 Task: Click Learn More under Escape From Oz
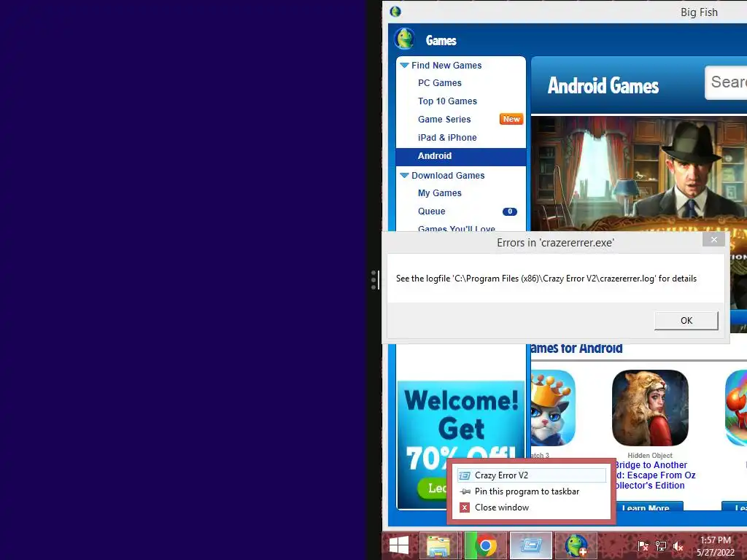tap(649, 507)
